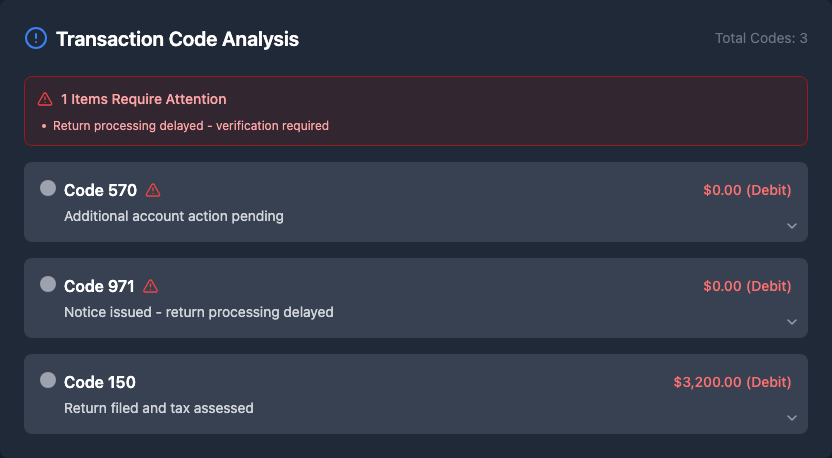Expand the Code 570 details chevron
Viewport: 832px width, 458px height.
[x=791, y=226]
